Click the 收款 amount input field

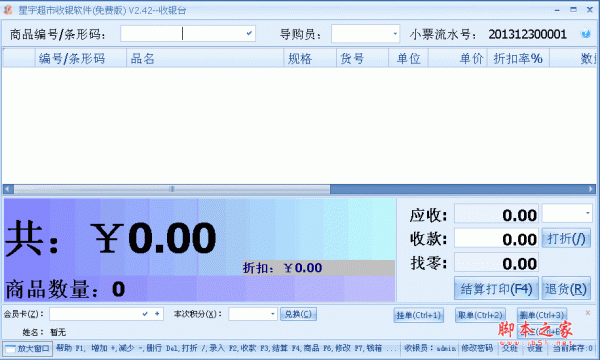pos(496,239)
